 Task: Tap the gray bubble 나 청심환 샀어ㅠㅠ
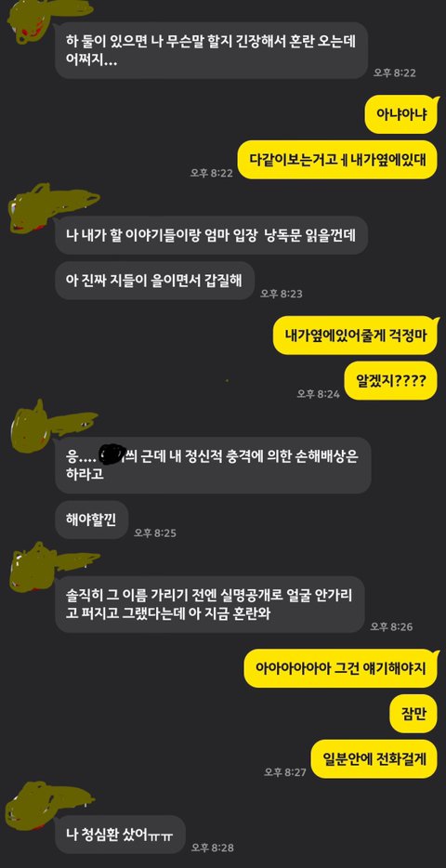[120, 835]
